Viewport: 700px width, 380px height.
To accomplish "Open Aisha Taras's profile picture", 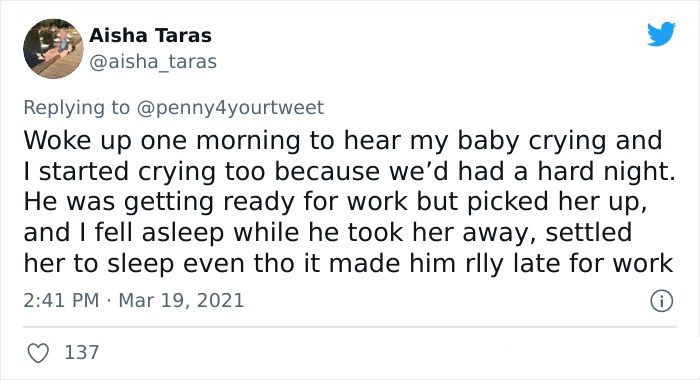I will [x=53, y=49].
